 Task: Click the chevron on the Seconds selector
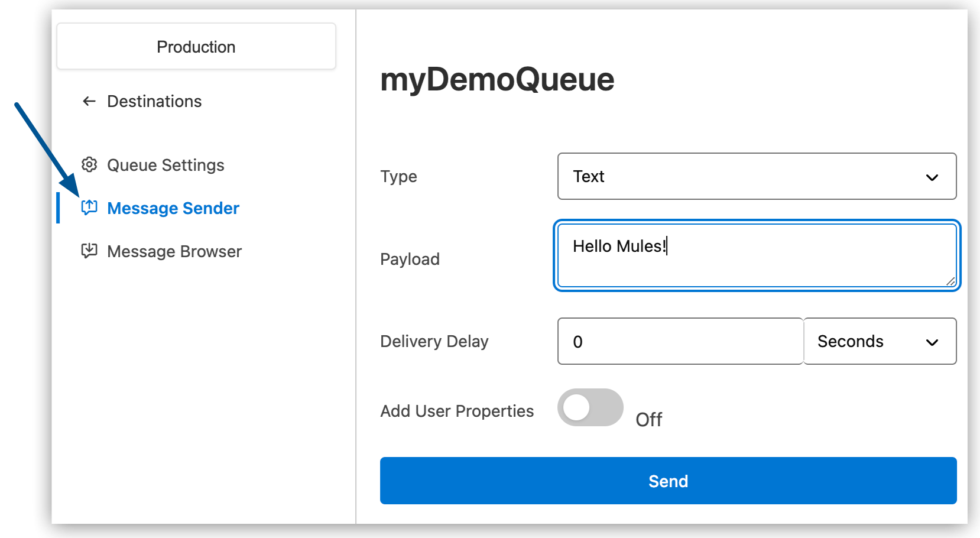coord(932,342)
